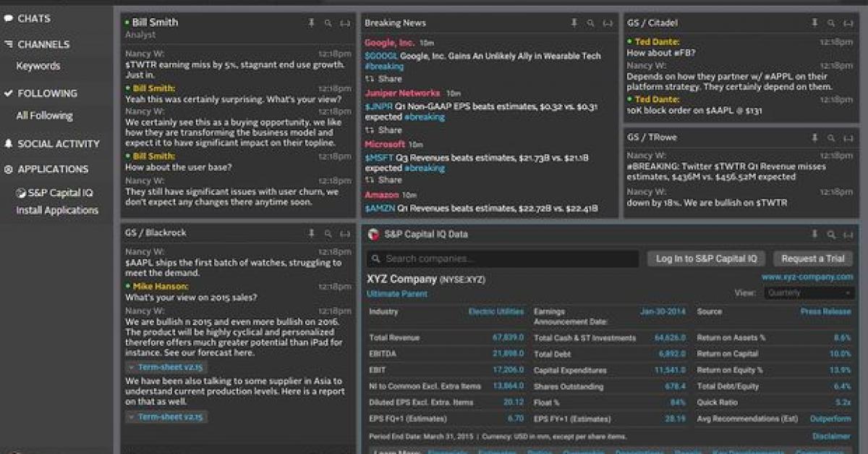Select the Return on Assets value 8.6%

(843, 337)
